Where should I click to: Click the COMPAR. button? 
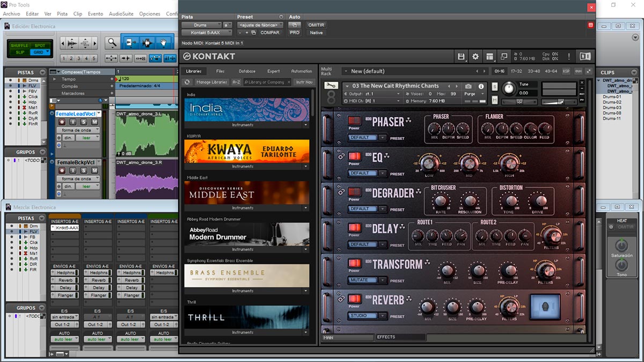270,33
